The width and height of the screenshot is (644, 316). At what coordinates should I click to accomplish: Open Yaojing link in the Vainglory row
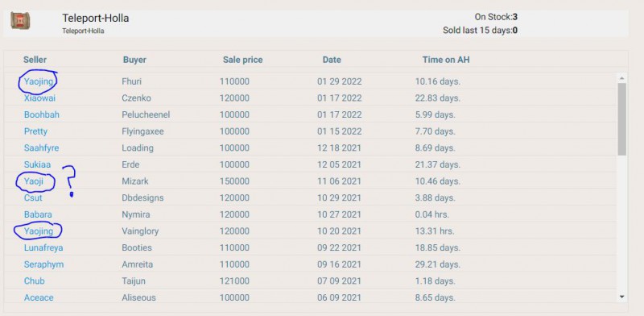click(39, 231)
